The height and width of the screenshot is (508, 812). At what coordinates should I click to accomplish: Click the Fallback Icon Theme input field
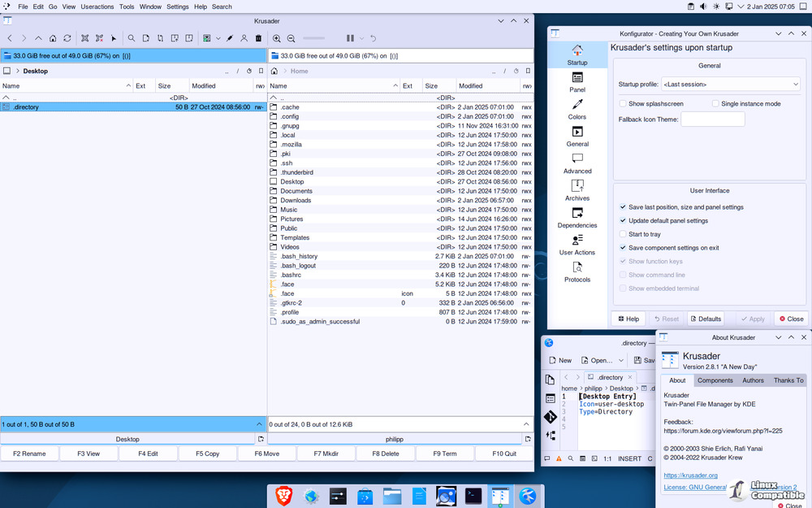point(712,119)
